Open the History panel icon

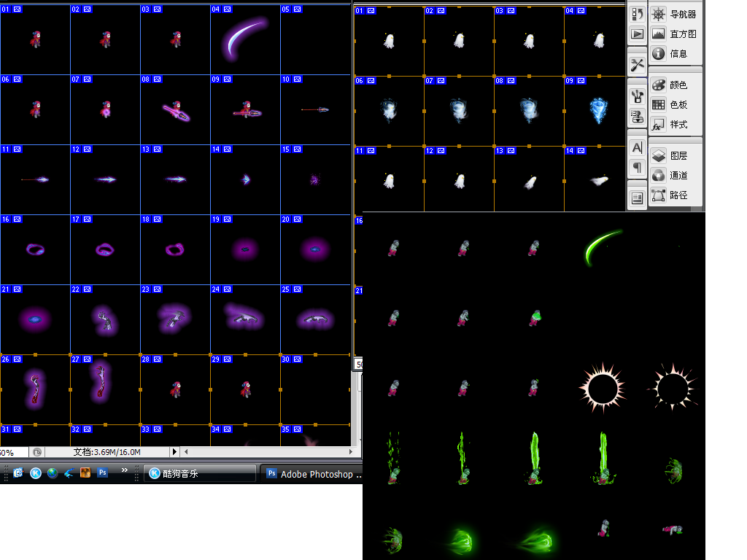tap(637, 15)
